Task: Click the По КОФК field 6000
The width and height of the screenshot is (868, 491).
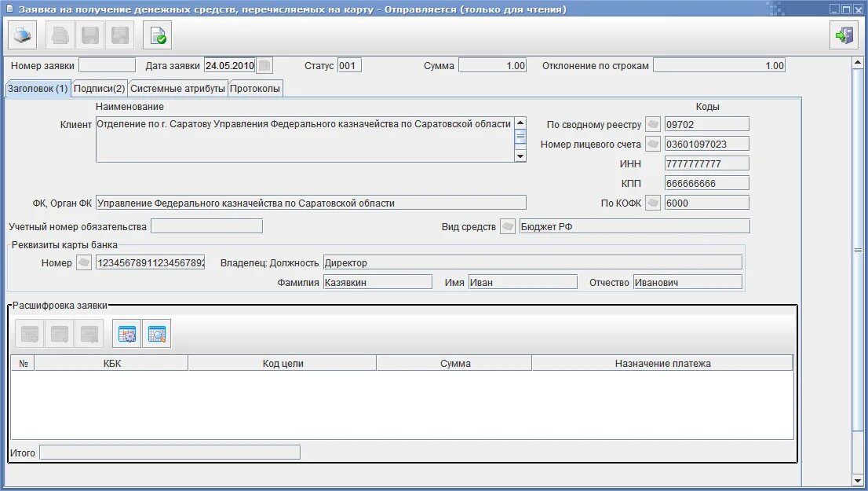Action: pyautogui.click(x=707, y=203)
